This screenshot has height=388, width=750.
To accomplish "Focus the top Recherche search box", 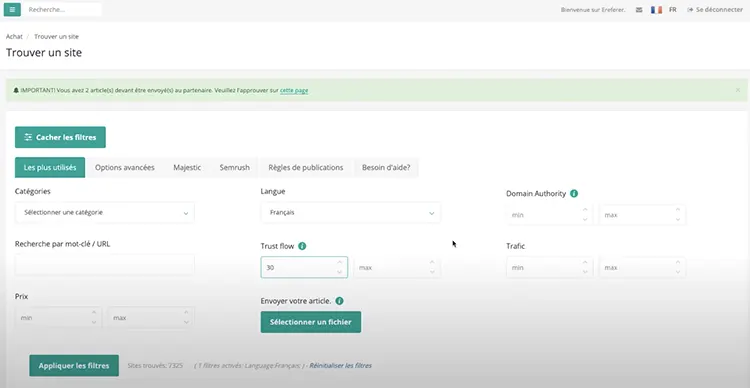I will 62,10.
